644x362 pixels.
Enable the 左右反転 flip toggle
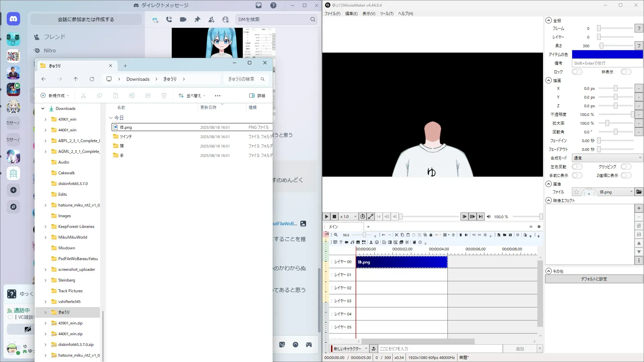(x=577, y=167)
